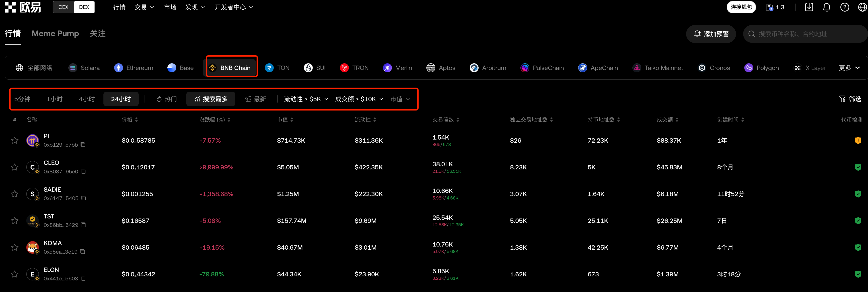Click the notification bell icon
Image resolution: width=868 pixels, height=292 pixels.
click(826, 7)
